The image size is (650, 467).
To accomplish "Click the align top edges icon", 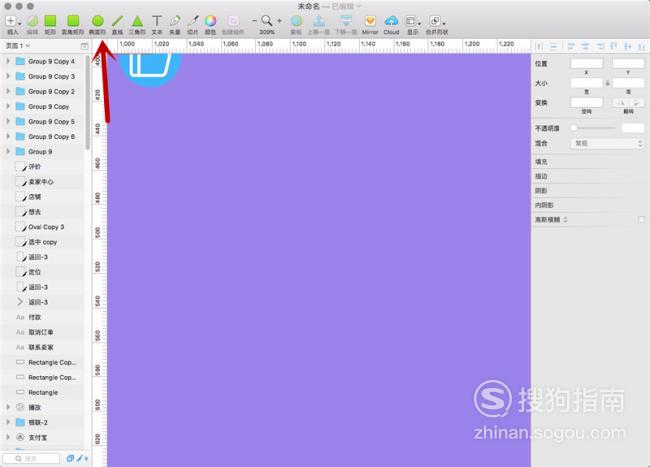I will pos(614,46).
